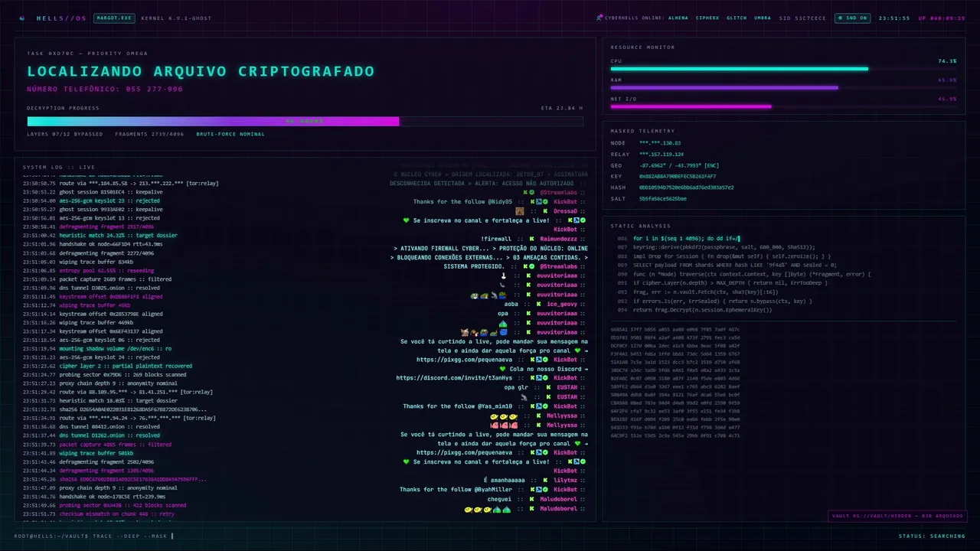
Task: Click the @ByahMiller mention in chat
Action: tap(493, 489)
